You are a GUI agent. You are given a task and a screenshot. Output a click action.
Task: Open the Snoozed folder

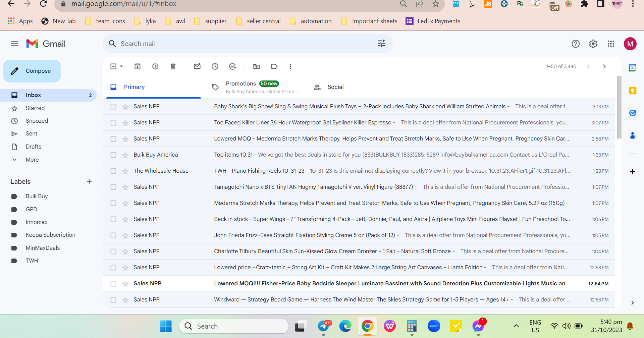37,121
